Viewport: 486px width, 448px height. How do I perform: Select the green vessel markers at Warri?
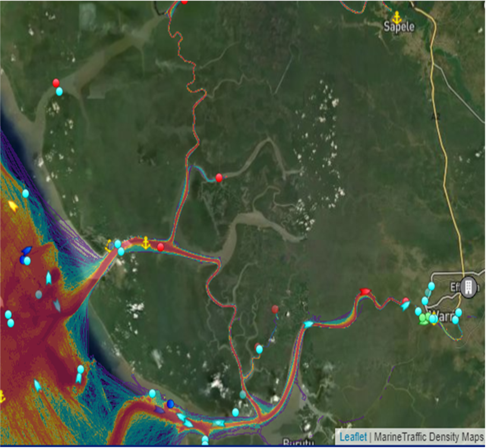425,318
